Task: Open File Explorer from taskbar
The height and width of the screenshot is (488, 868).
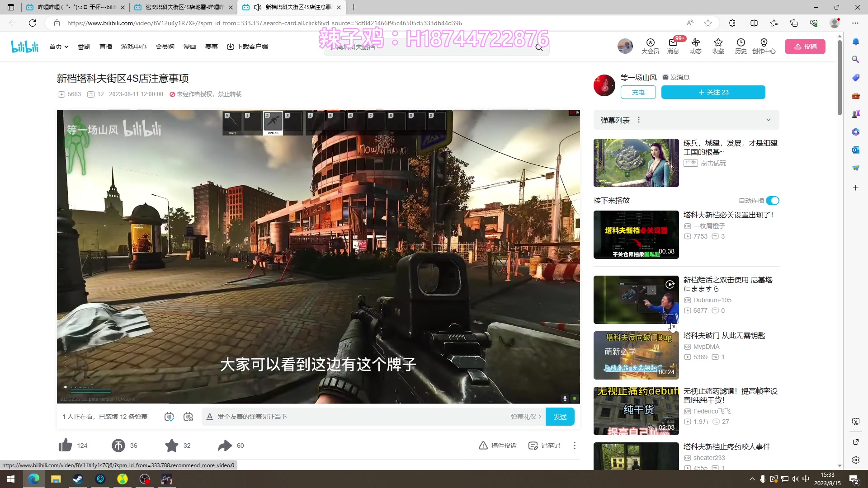Action: coord(56,479)
